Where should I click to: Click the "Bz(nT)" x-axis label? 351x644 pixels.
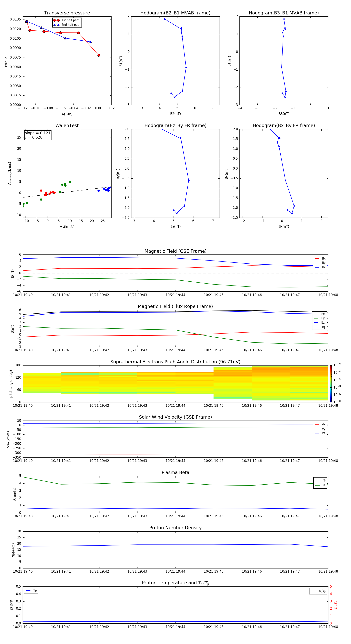[x=175, y=227]
